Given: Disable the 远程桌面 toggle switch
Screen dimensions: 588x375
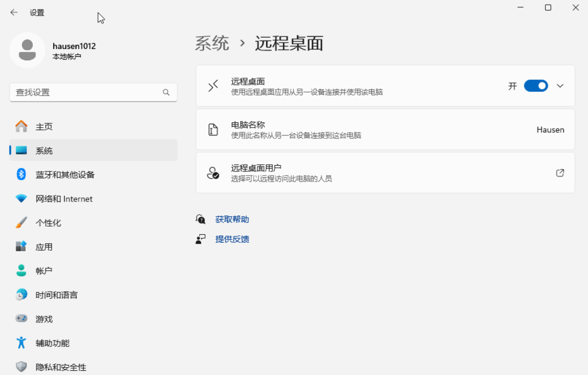Looking at the screenshot, I should 536,85.
